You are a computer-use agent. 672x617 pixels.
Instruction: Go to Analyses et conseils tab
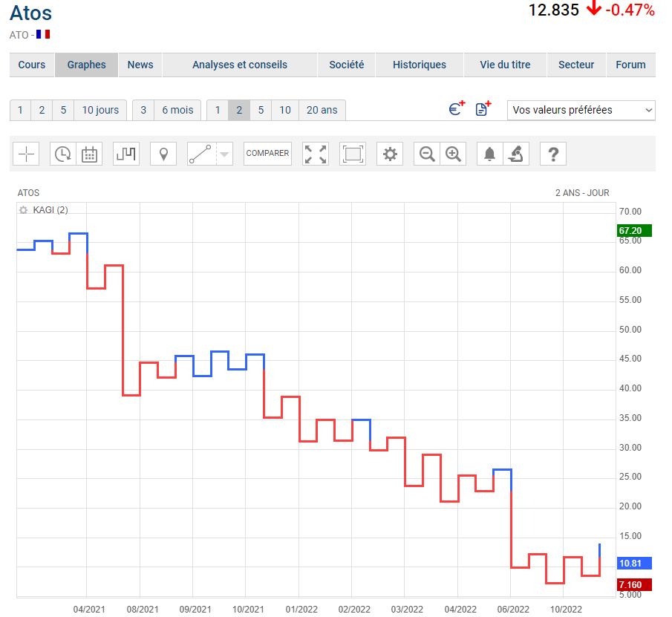(x=240, y=65)
